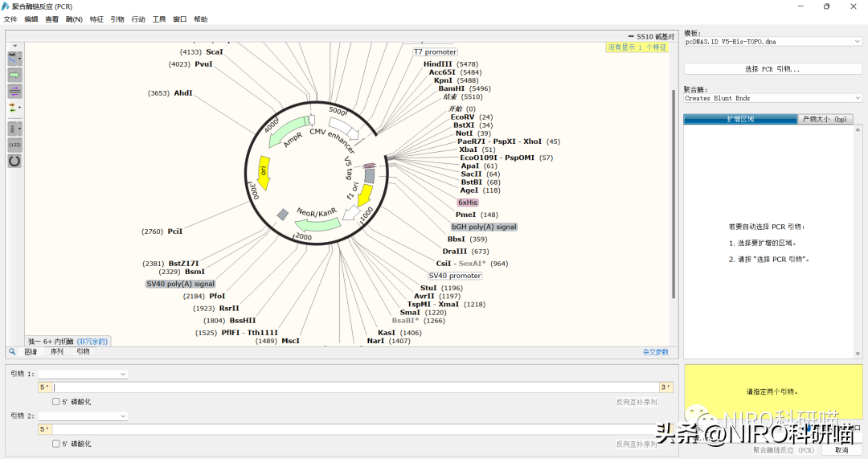868x459 pixels.
Task: Enable 5' 磷酸化 checkbox for primer 2
Action: [x=56, y=444]
